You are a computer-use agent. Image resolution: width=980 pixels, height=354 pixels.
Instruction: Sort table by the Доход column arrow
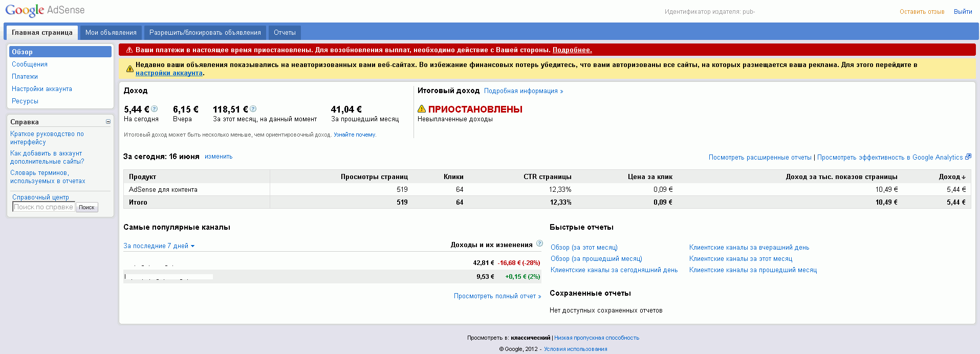coord(964,177)
